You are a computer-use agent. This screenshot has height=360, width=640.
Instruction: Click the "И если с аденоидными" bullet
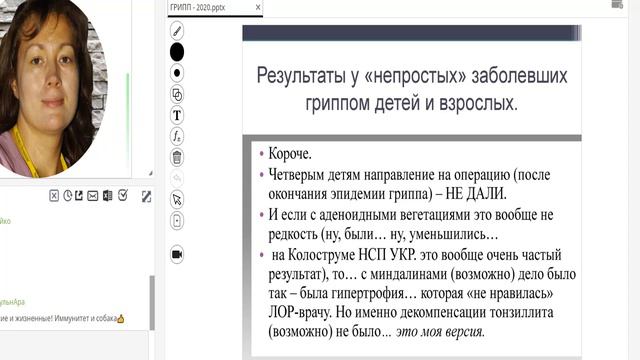411,224
